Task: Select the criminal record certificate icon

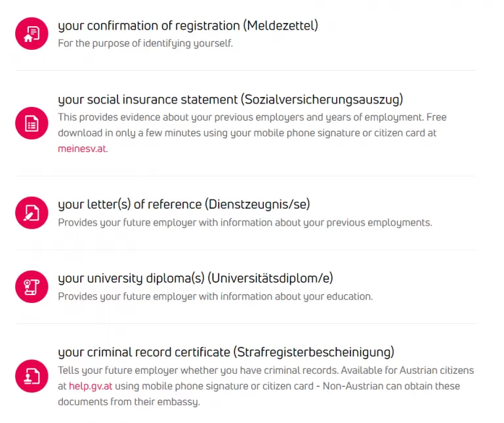Action: coord(31,376)
